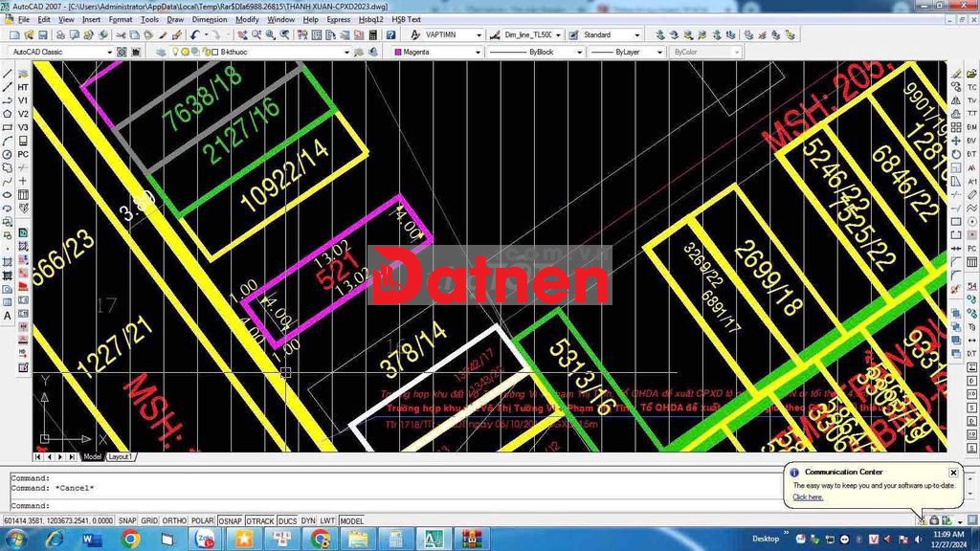Close the Communication Center balloon

[953, 473]
